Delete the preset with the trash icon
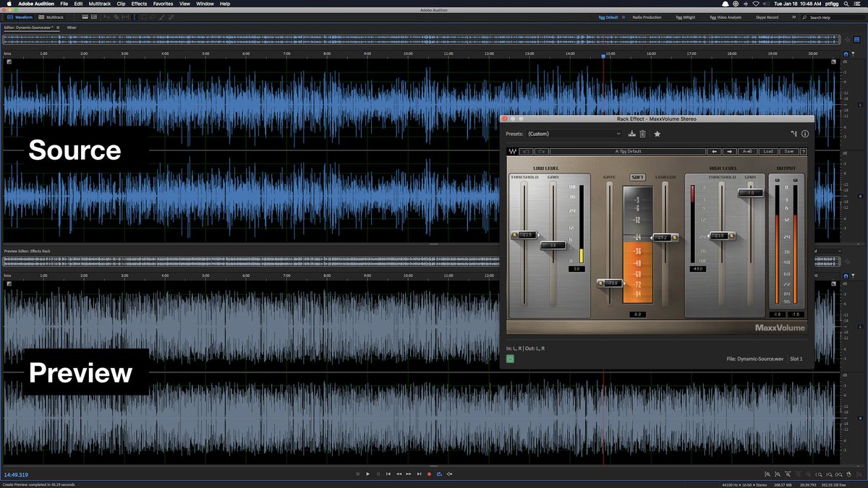 [642, 134]
